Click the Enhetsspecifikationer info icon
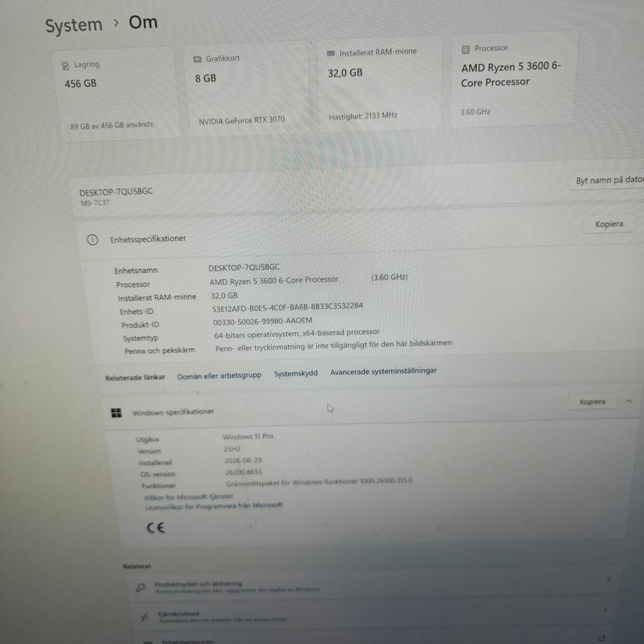 coord(93,240)
